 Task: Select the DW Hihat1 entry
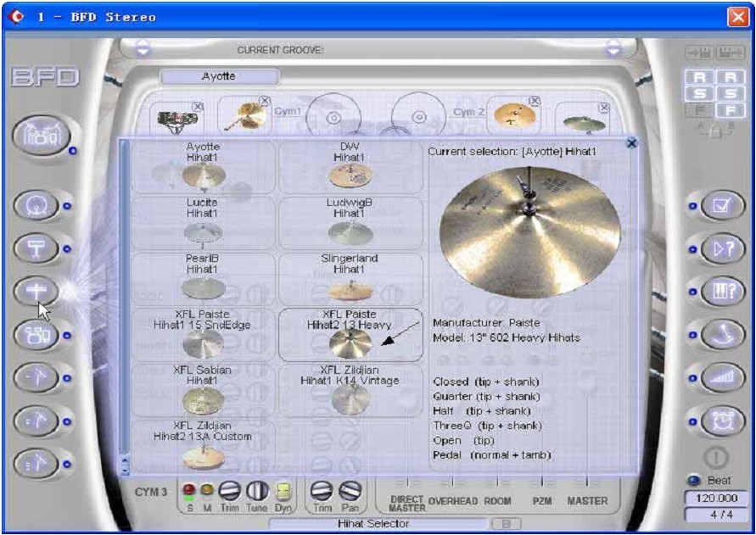(350, 166)
